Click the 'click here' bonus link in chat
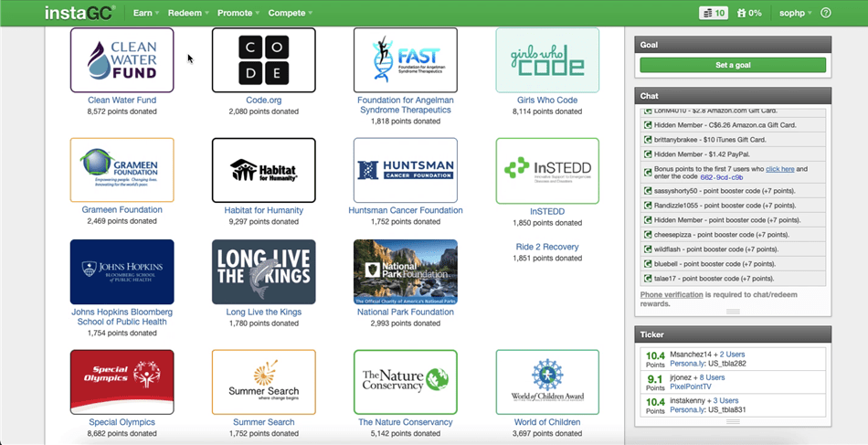 point(780,169)
